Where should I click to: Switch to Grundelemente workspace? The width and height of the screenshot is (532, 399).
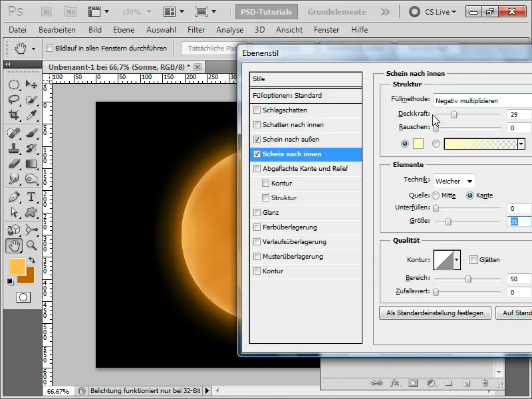336,12
